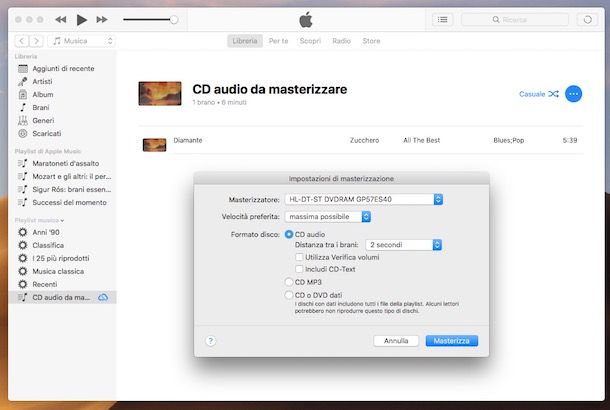Switch to the Libreria tab

click(245, 41)
